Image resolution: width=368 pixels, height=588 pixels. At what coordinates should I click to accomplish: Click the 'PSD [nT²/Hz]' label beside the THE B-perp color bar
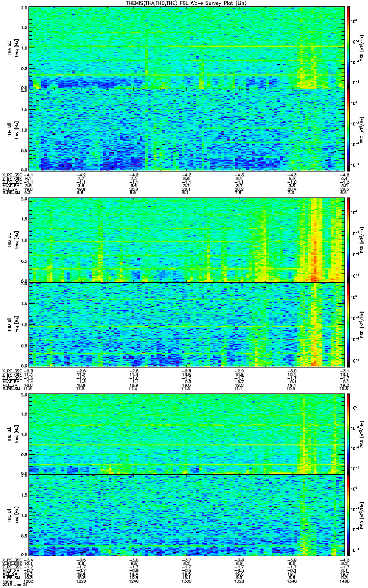363,434
